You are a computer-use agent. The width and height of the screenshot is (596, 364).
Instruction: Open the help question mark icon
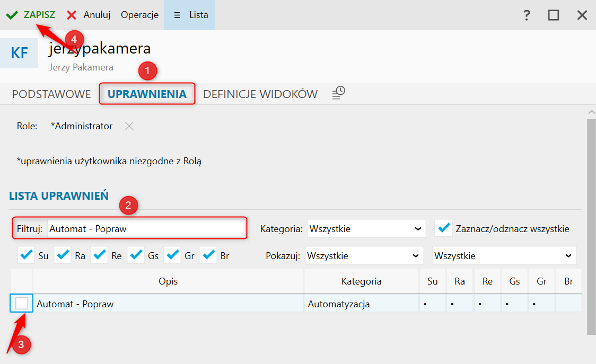pos(526,15)
